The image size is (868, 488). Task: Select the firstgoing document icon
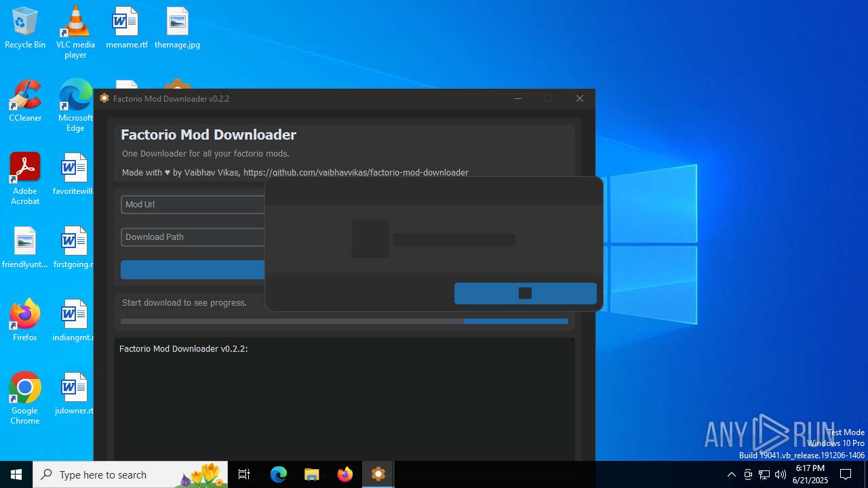pos(73,247)
